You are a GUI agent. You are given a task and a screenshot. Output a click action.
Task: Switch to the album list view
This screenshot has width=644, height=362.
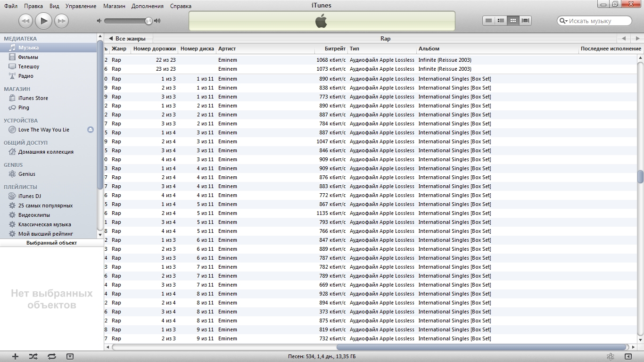tap(501, 21)
